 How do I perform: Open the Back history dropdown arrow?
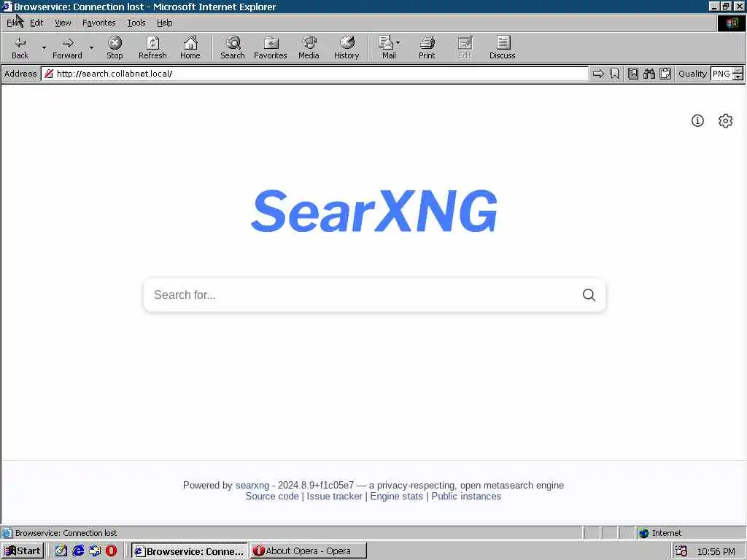point(44,47)
